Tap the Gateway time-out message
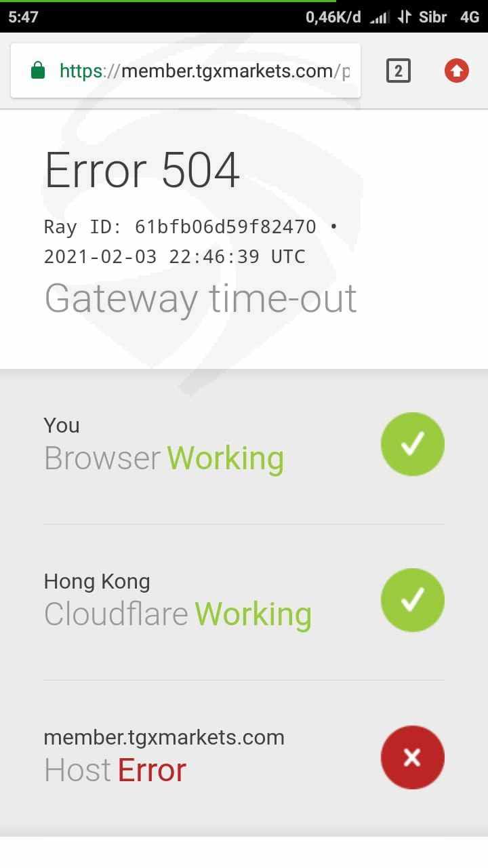488x868 pixels. [x=201, y=298]
